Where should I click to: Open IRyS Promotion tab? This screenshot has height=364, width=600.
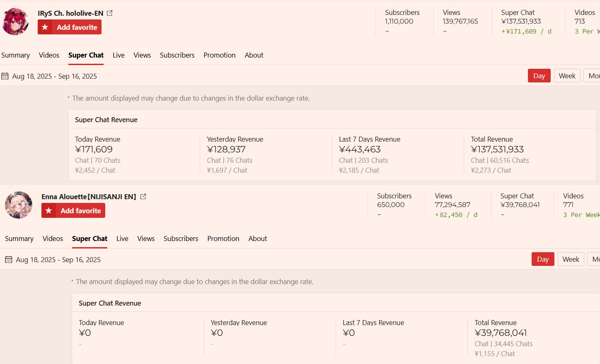pyautogui.click(x=220, y=55)
